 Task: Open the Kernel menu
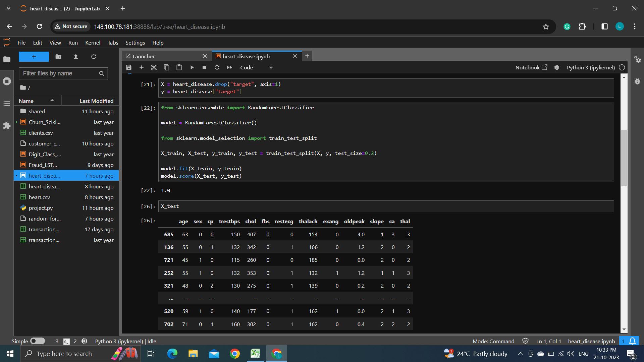point(93,43)
